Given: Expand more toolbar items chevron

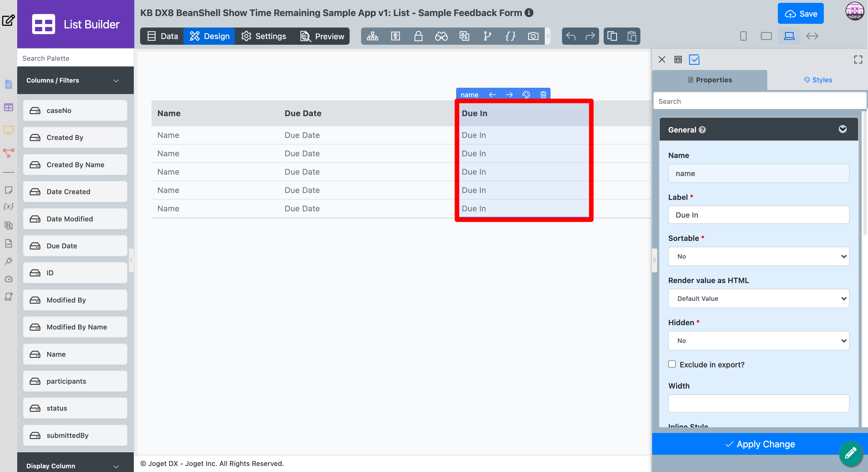Looking at the screenshot, I should pyautogui.click(x=548, y=36).
